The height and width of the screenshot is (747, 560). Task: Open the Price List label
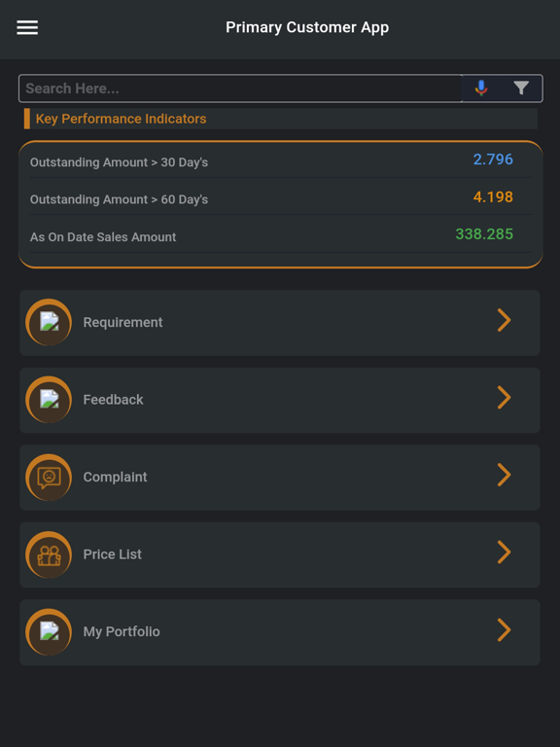[x=113, y=554]
